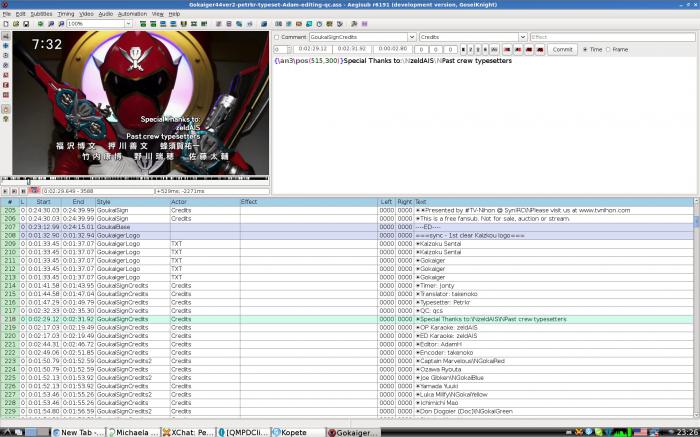
Task: Click Select visible lines icon
Action: (x=183, y=23)
